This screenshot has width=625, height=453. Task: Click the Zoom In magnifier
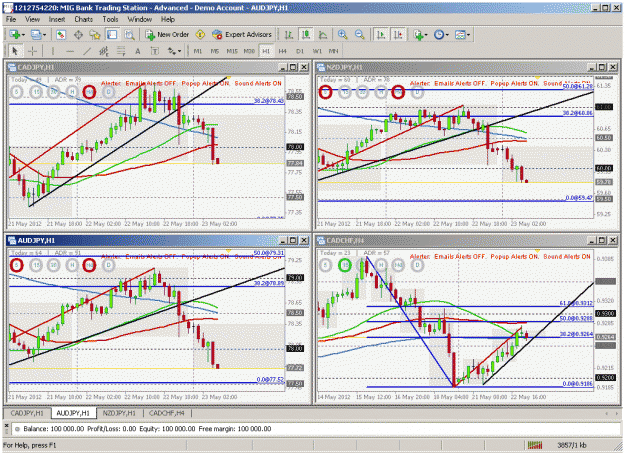[x=342, y=35]
